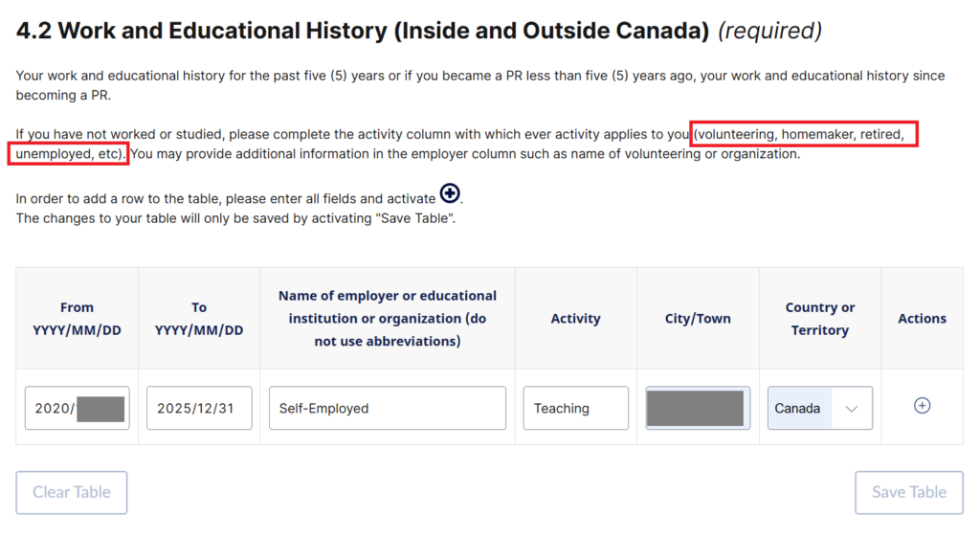This screenshot has height=538, width=980.
Task: Click the add row plus icon in Actions column
Action: tap(922, 406)
